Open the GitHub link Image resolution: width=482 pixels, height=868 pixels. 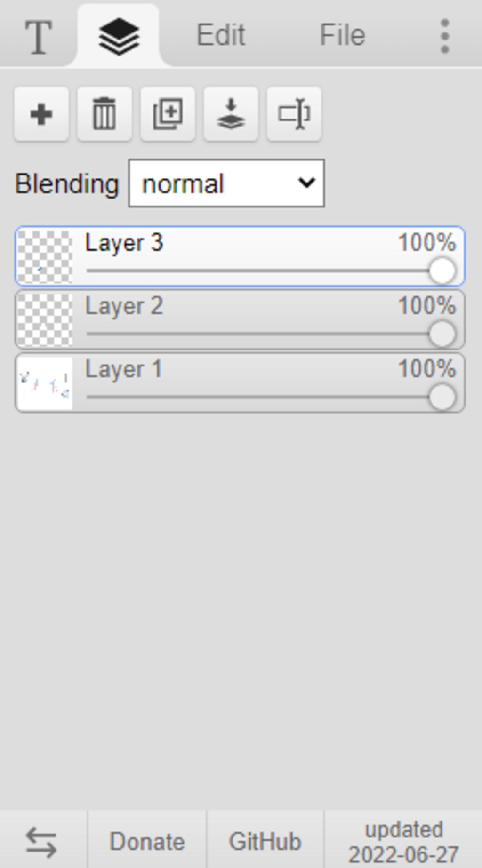(265, 841)
